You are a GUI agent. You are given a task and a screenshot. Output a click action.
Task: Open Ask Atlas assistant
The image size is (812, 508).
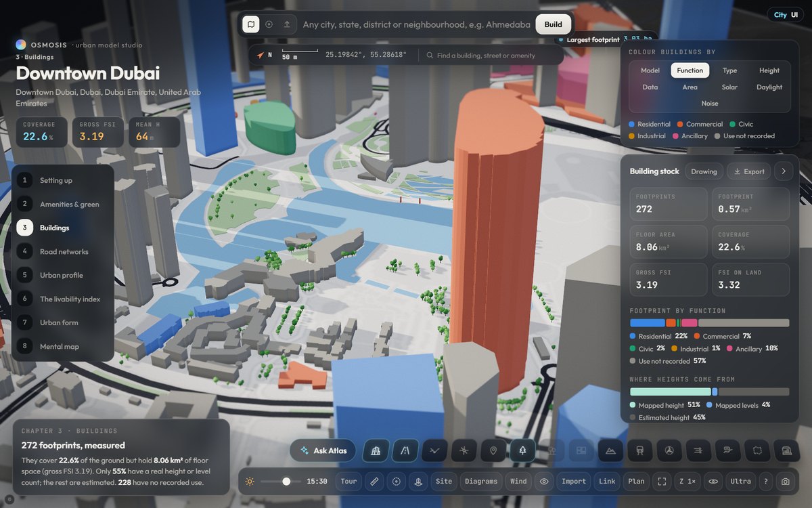[x=324, y=450]
